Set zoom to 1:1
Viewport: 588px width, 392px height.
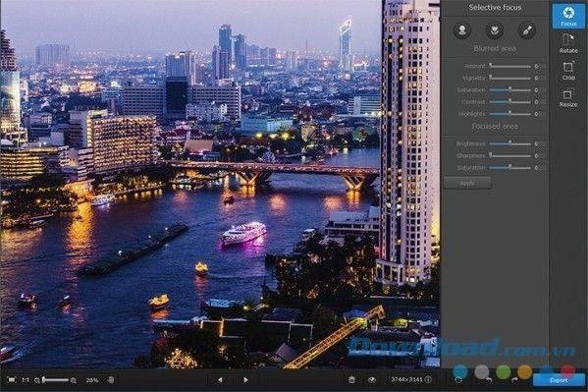[26, 380]
